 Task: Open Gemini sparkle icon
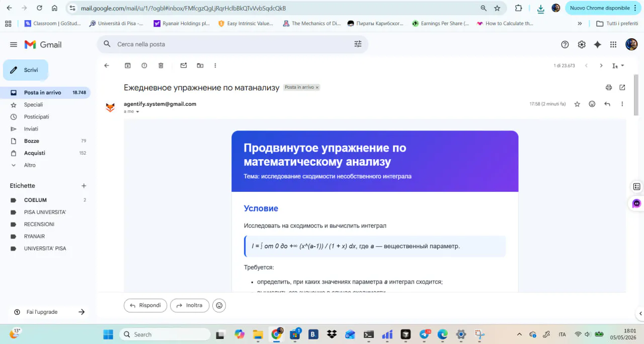[598, 44]
